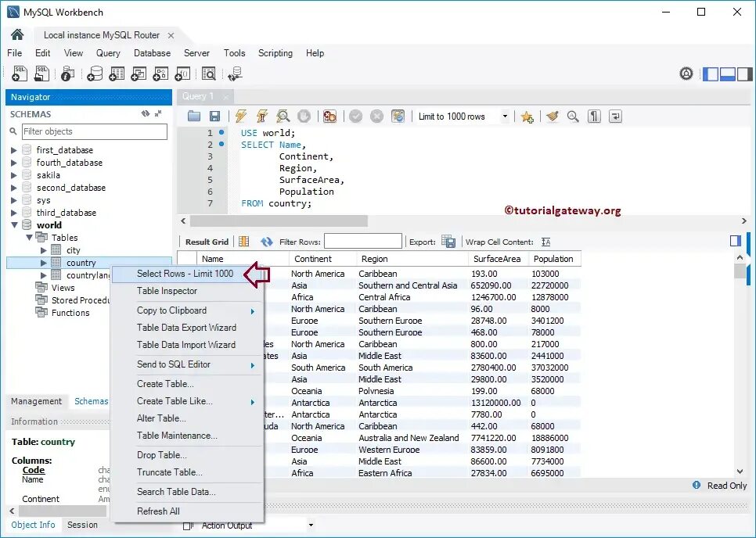Expand sakila schema node
This screenshot has height=538, width=756.
tap(14, 175)
